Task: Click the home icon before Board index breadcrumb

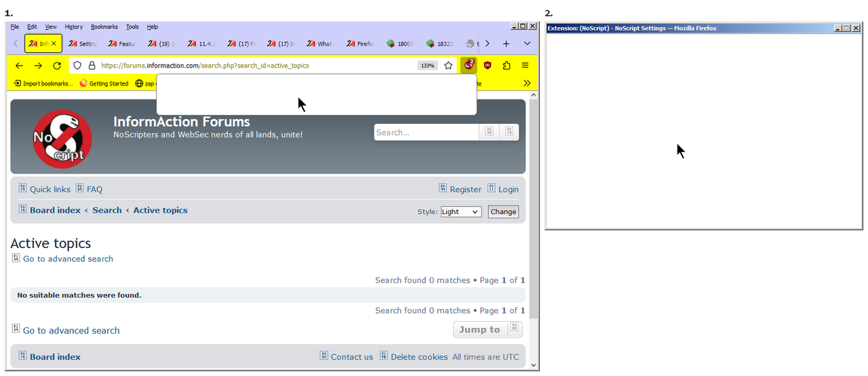Action: click(22, 209)
